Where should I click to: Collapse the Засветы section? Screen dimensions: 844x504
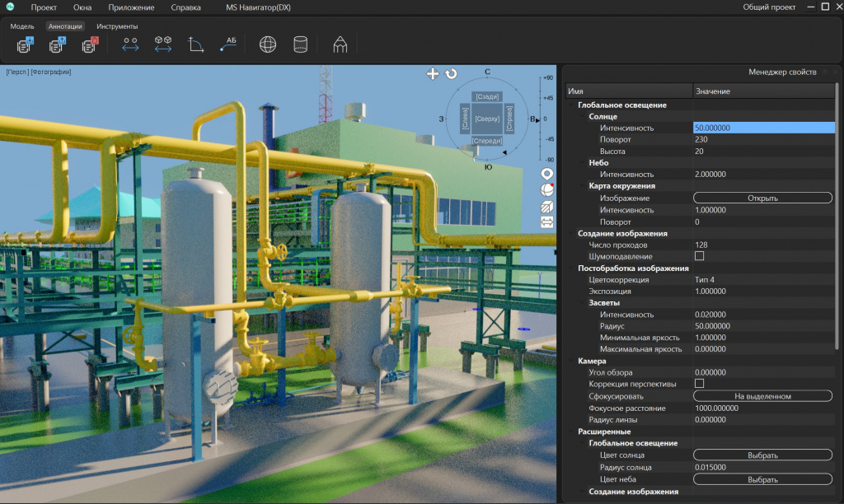[583, 303]
